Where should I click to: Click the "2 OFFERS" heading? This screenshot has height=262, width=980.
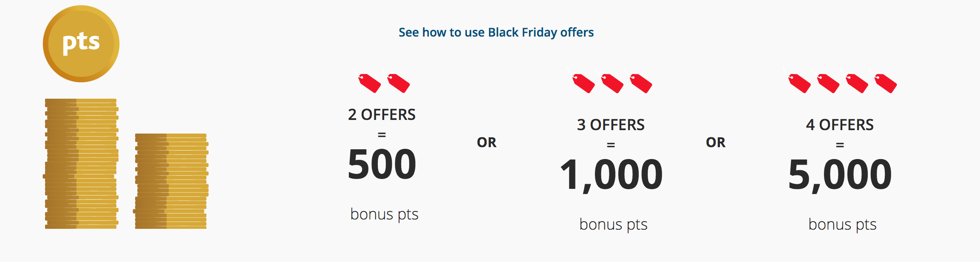(x=382, y=114)
